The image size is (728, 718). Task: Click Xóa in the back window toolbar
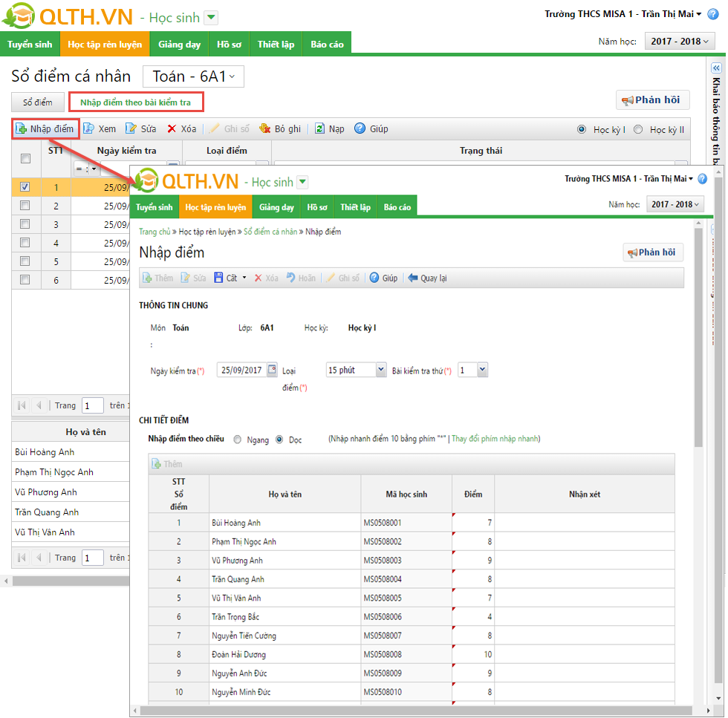[x=181, y=128]
